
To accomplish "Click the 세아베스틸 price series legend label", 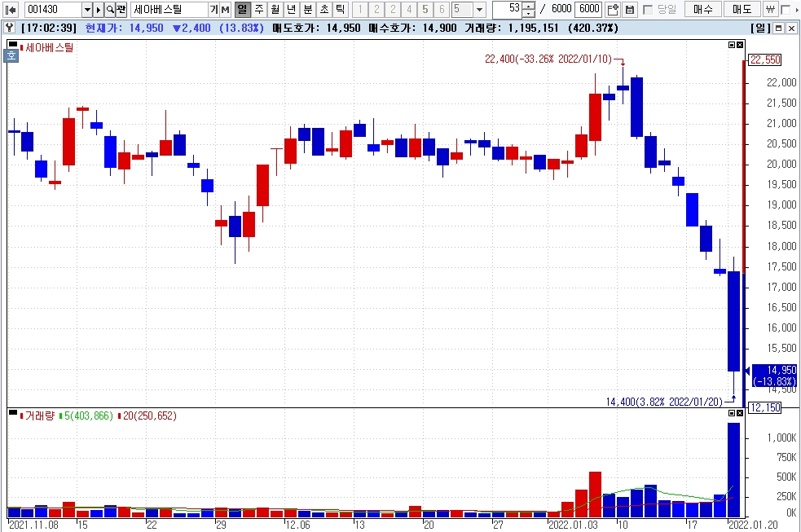I will coord(49,47).
